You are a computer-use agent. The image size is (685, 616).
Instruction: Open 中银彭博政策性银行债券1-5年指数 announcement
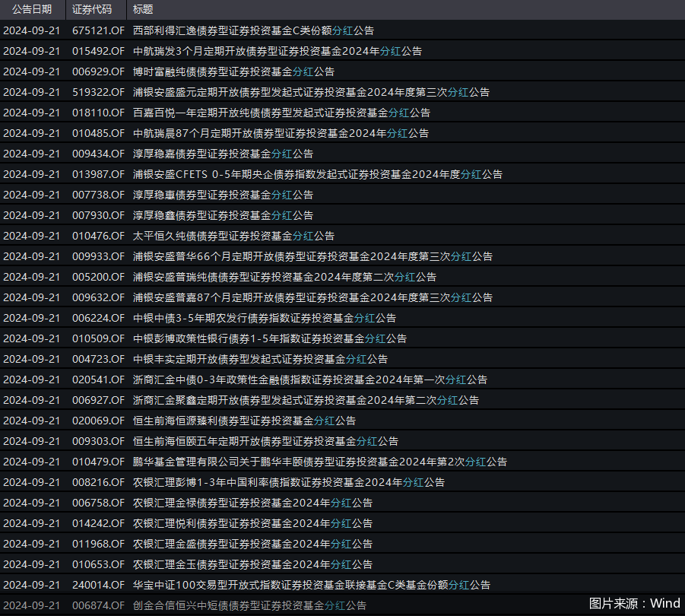[x=270, y=338]
